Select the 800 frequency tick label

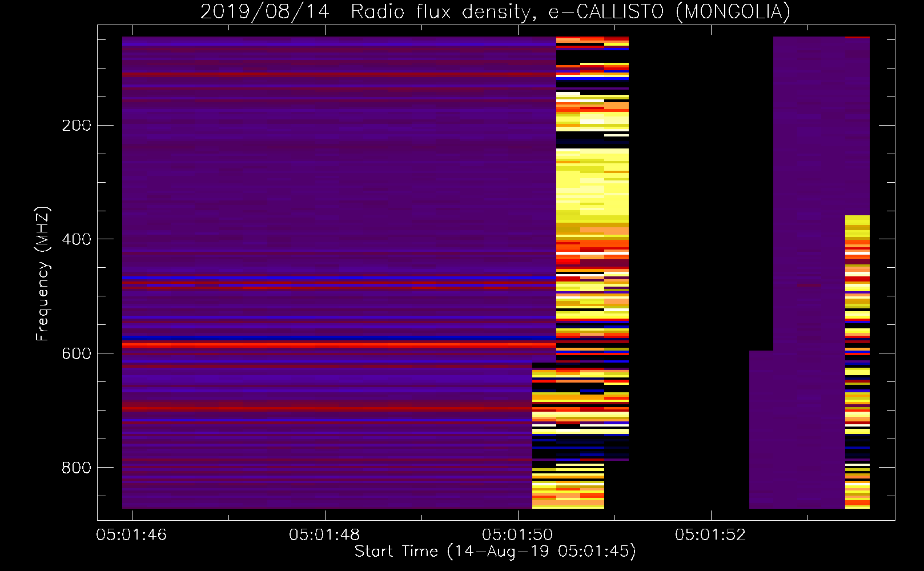pyautogui.click(x=77, y=468)
